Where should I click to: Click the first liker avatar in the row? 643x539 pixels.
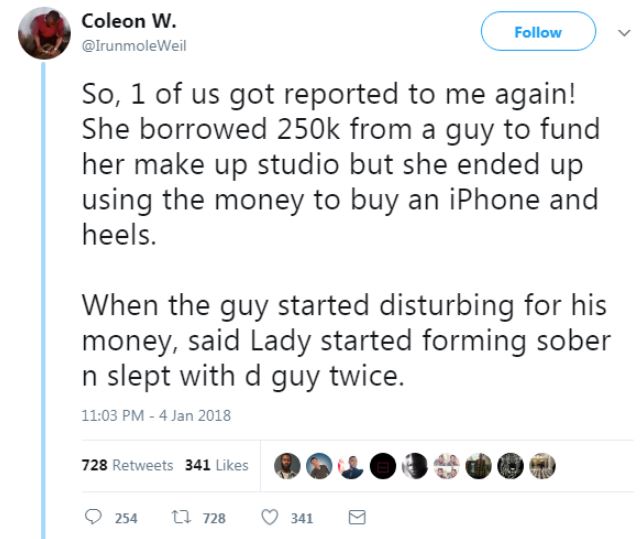(288, 465)
